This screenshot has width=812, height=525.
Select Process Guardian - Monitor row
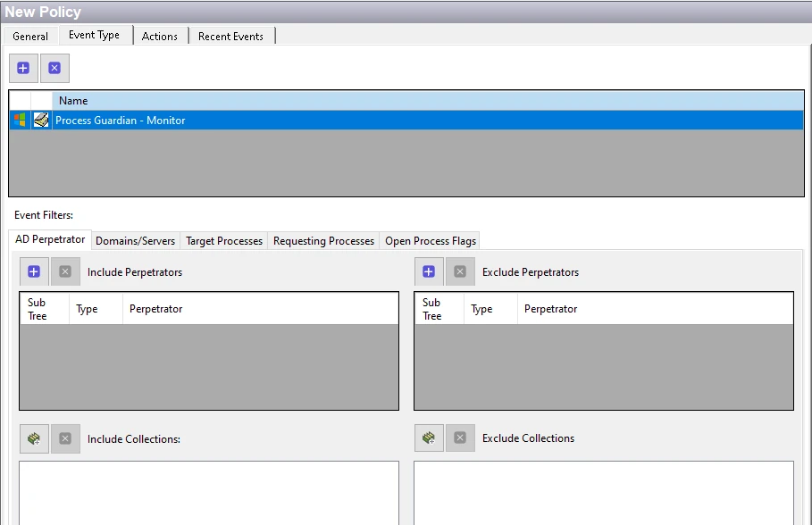click(x=406, y=121)
